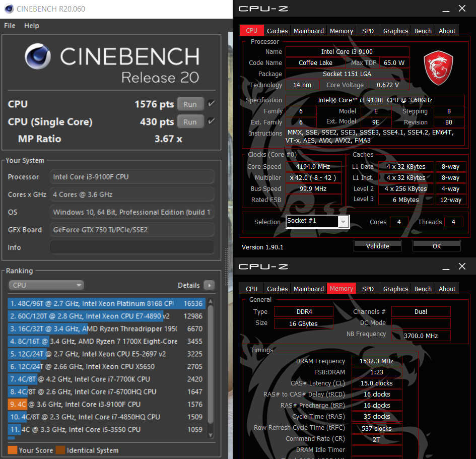Click the Processor field in Your System
The image size is (476, 459).
click(x=132, y=177)
